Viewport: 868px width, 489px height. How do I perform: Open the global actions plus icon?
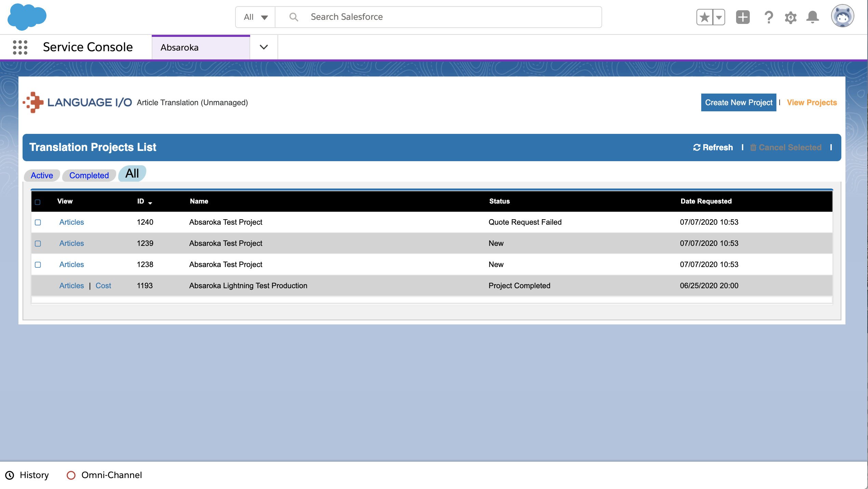click(x=743, y=17)
